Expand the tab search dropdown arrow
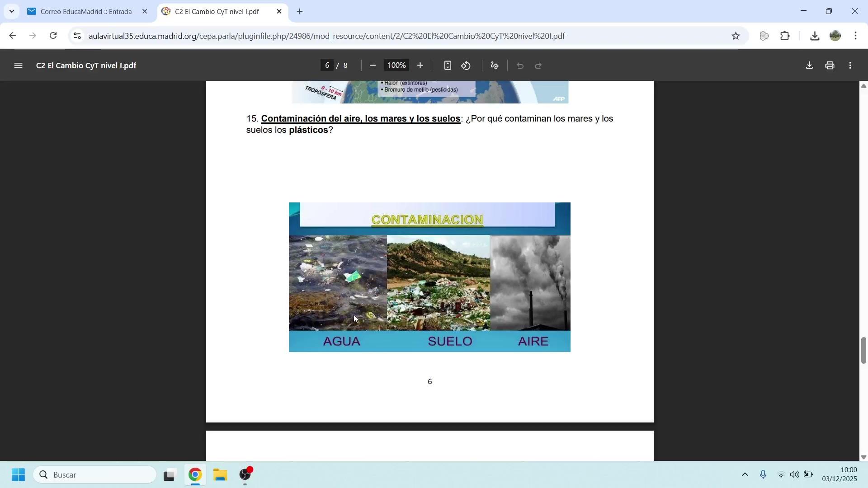 (x=11, y=11)
